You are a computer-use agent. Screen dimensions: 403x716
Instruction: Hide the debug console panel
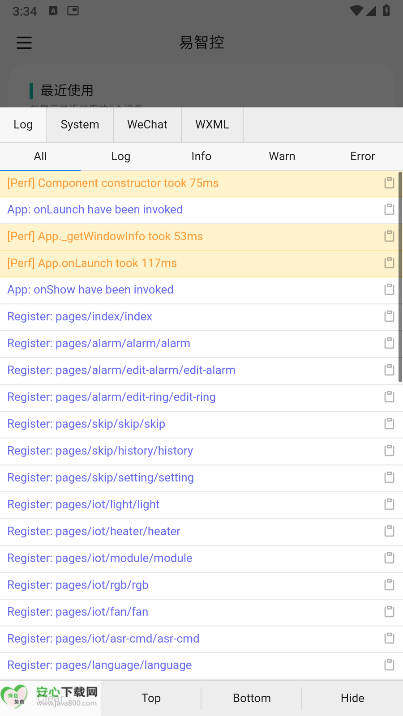352,698
